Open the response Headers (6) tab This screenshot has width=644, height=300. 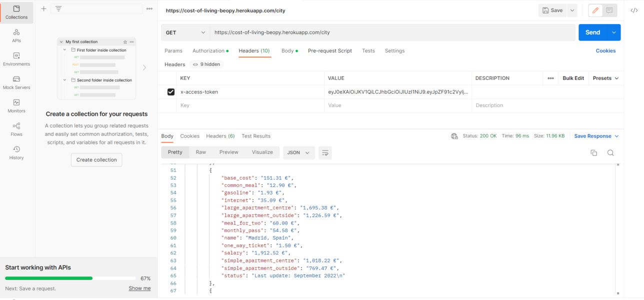(220, 136)
